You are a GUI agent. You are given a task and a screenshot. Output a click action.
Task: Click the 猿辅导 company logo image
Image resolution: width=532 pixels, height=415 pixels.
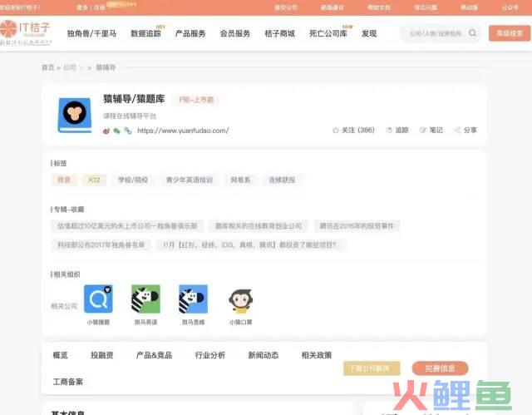coord(75,115)
